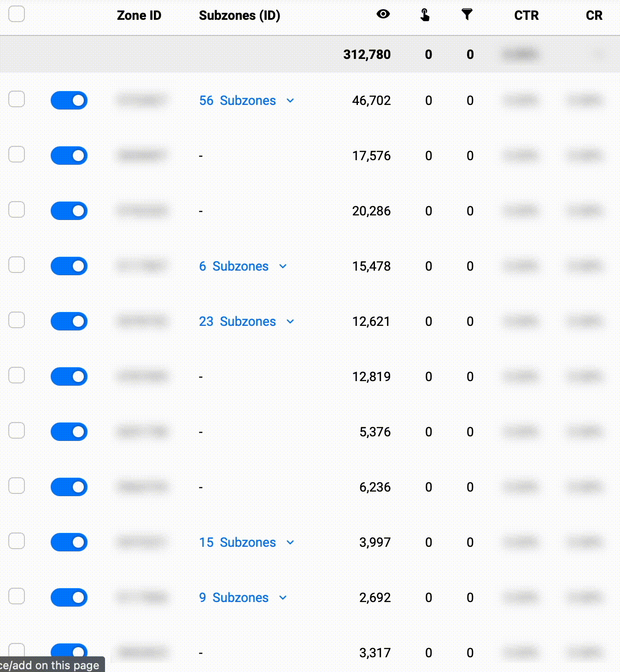620x672 pixels.
Task: Turn off the toggle for 12,819 row
Action: [x=69, y=377]
